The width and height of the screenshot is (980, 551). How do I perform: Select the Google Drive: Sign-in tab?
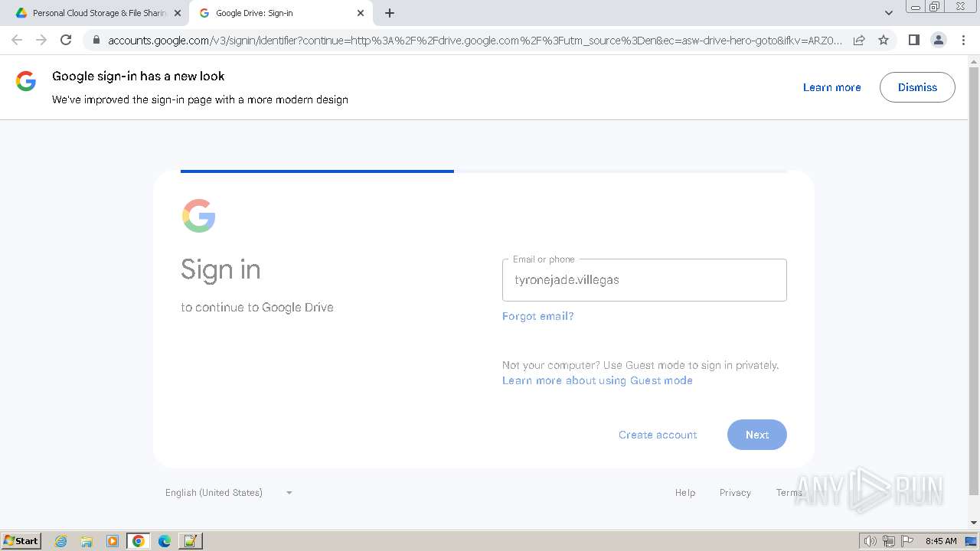click(280, 13)
